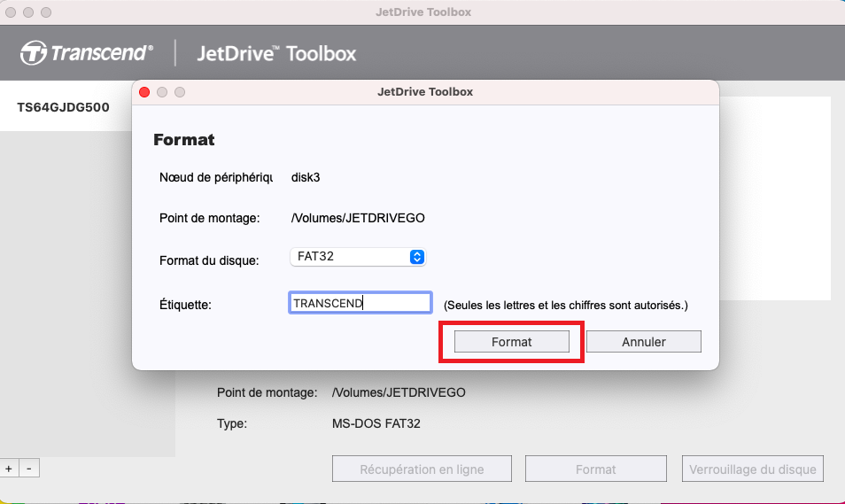Screen dimensions: 845x504
Task: Click into the Étiquette text field
Action: 360,303
